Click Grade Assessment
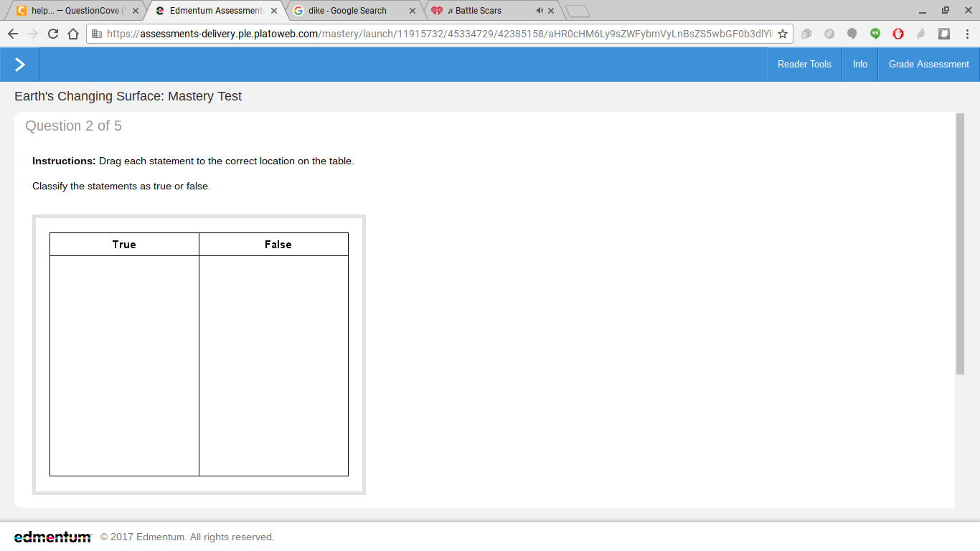980x551 pixels. click(x=928, y=65)
